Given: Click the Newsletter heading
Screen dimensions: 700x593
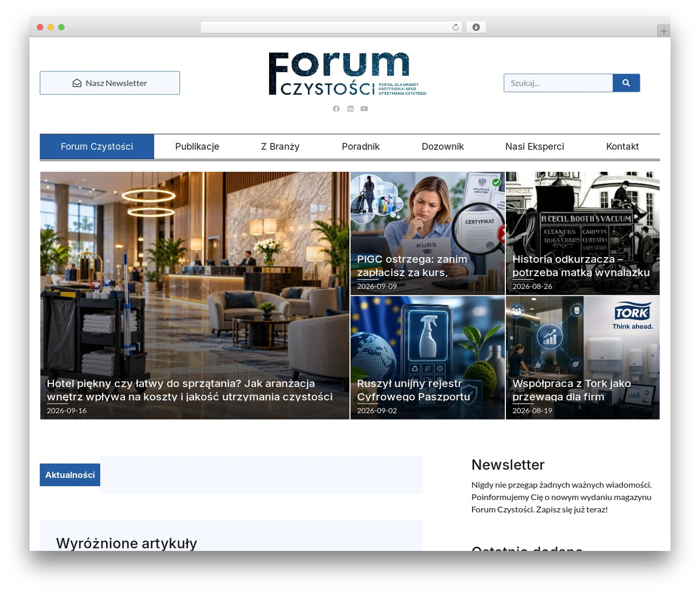Looking at the screenshot, I should pyautogui.click(x=508, y=465).
